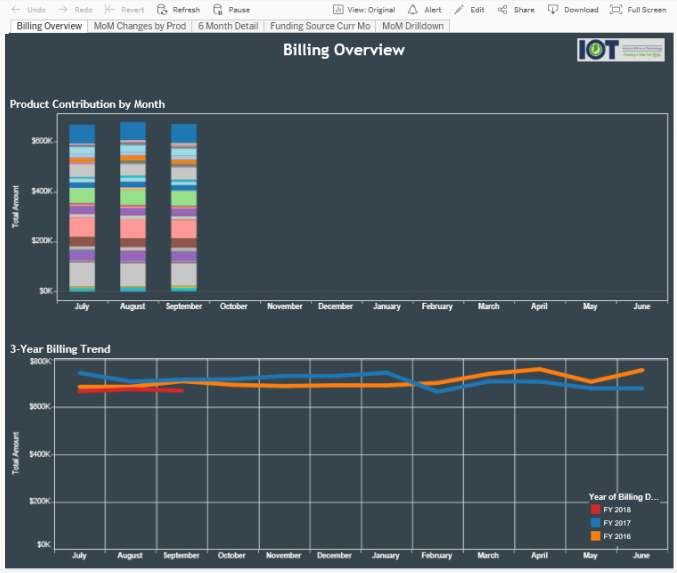
Task: Click the August stacked bar
Action: point(132,207)
